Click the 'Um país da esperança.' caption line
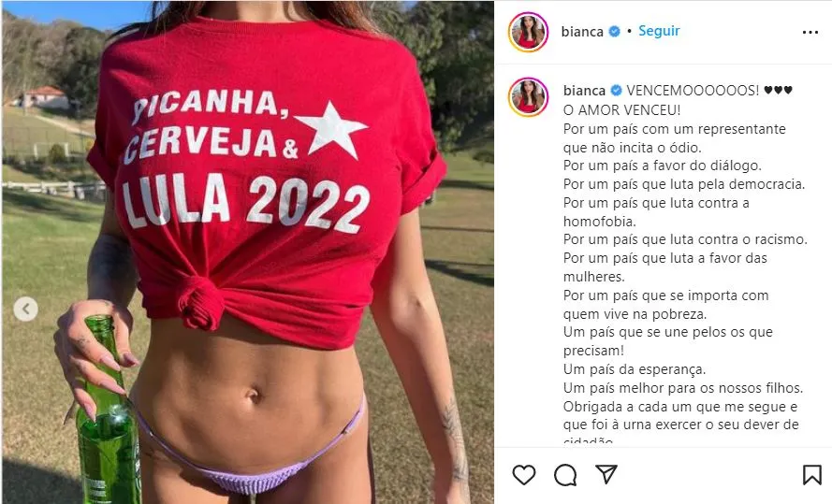Viewport: 832px width, 504px height. (x=635, y=369)
